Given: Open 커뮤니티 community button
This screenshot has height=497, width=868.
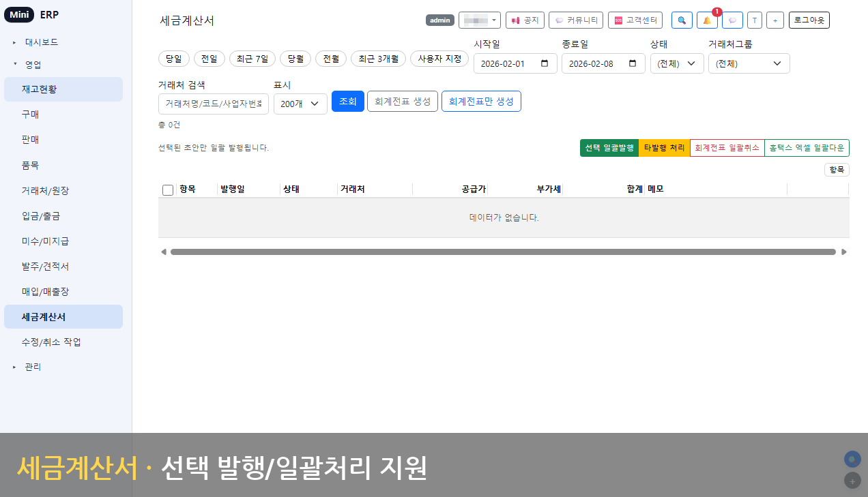Looking at the screenshot, I should [576, 20].
